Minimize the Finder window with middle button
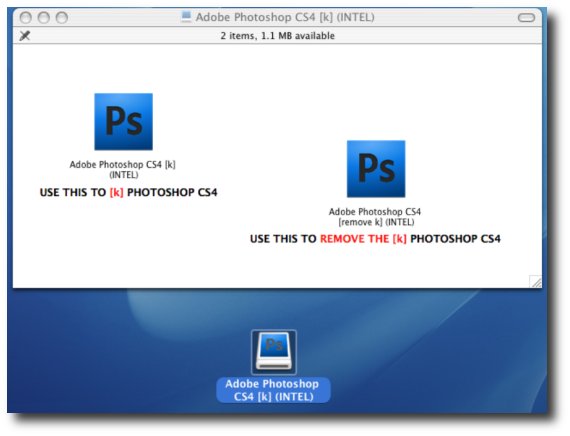The image size is (570, 436). point(44,17)
